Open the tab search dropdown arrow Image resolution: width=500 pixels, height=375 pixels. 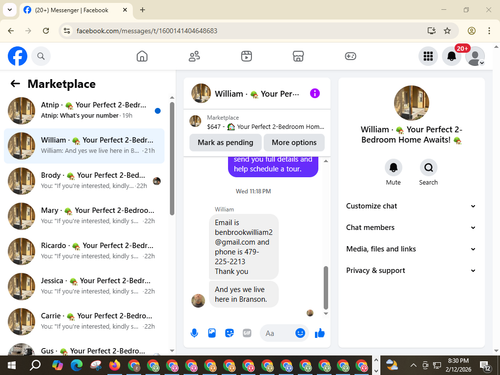pos(10,10)
